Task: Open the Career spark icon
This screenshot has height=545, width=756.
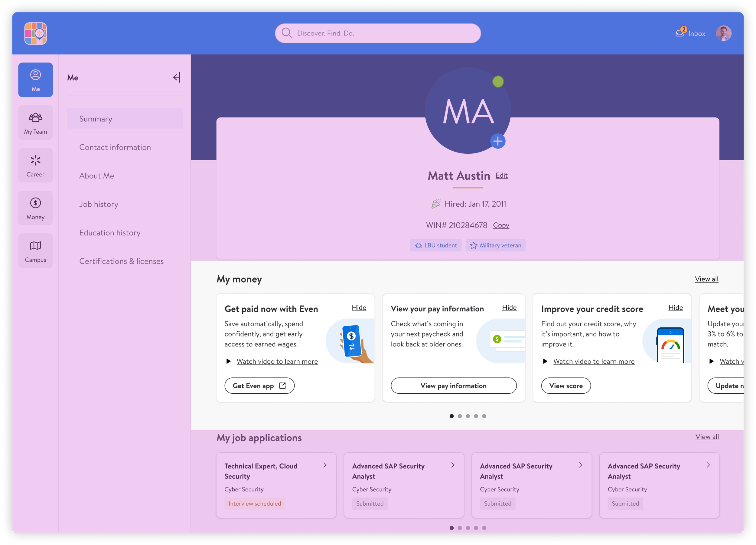Action: [35, 161]
